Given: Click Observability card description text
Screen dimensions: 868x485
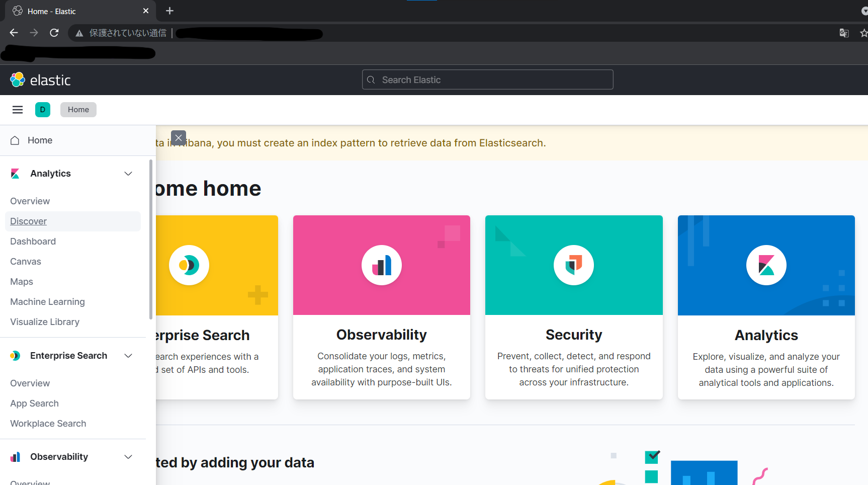Looking at the screenshot, I should [x=382, y=369].
